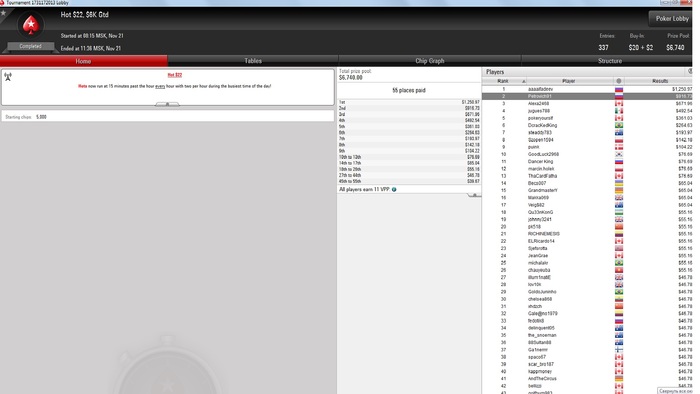Viewport: 700px width, 394px height.
Task: Click Vietnam flag beside chauyeuba
Action: click(619, 270)
